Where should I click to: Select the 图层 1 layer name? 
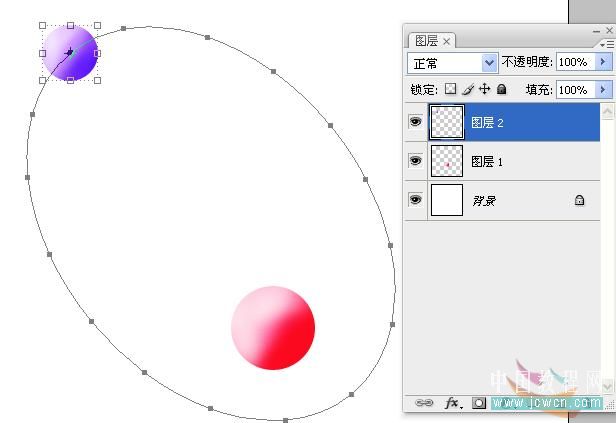[487, 161]
